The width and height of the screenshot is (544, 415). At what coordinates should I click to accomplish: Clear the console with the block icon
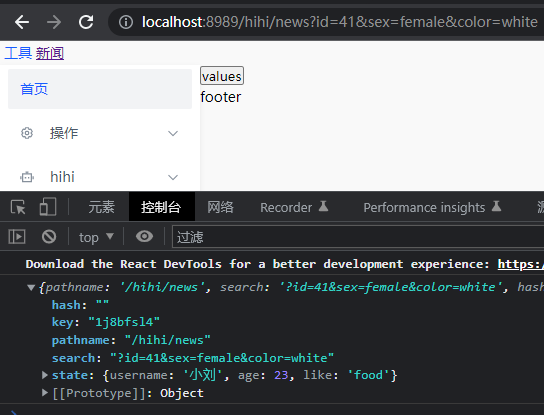[49, 237]
